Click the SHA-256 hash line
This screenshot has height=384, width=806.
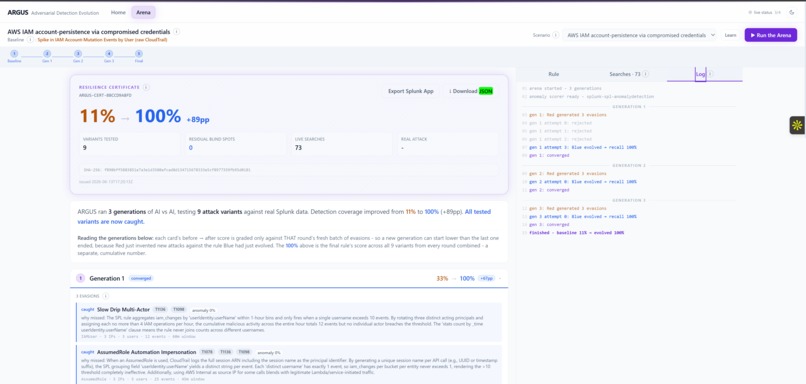[288, 170]
